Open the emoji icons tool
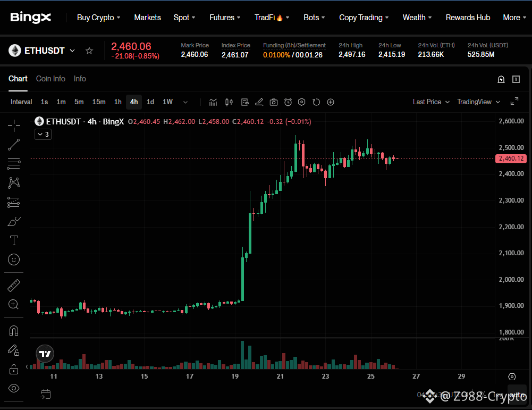The image size is (532, 410). [x=14, y=260]
